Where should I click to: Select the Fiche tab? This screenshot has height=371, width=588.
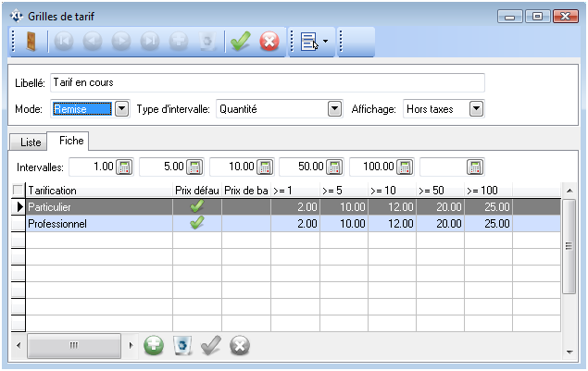point(70,142)
